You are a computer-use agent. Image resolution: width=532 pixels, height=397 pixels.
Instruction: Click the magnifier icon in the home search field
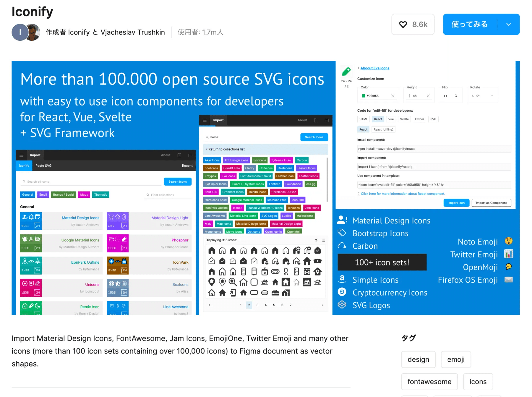207,137
